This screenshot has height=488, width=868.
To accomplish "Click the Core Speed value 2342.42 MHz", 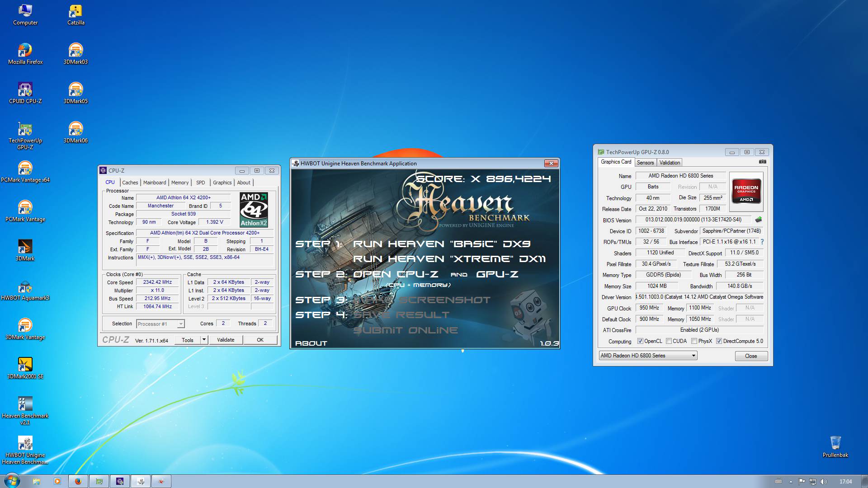I will (157, 282).
